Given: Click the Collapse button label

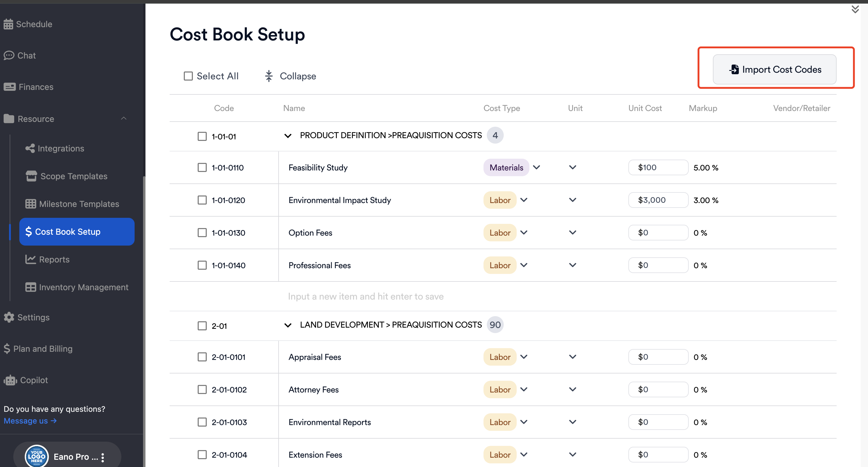Looking at the screenshot, I should (x=298, y=76).
